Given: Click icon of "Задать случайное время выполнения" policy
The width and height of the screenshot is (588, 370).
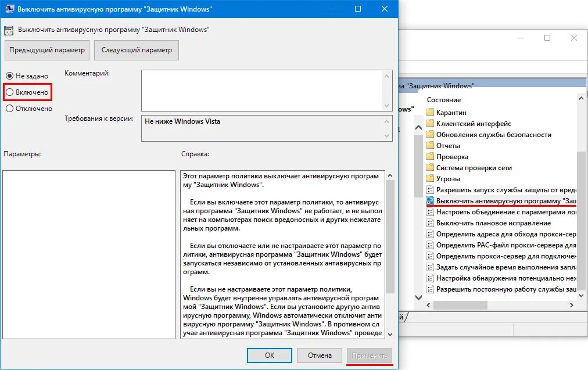Looking at the screenshot, I should 430,267.
